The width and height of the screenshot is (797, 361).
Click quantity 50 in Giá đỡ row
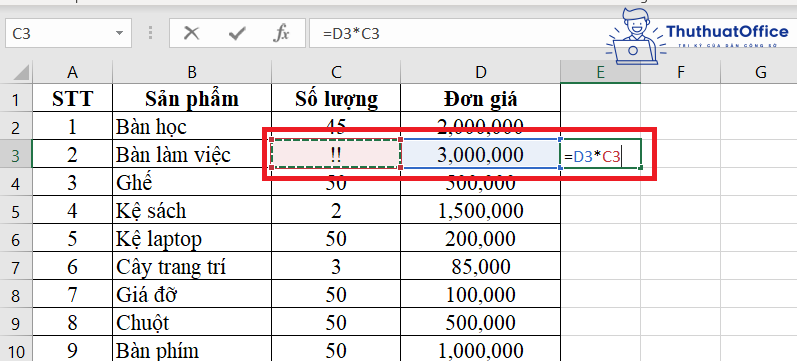[x=336, y=293]
